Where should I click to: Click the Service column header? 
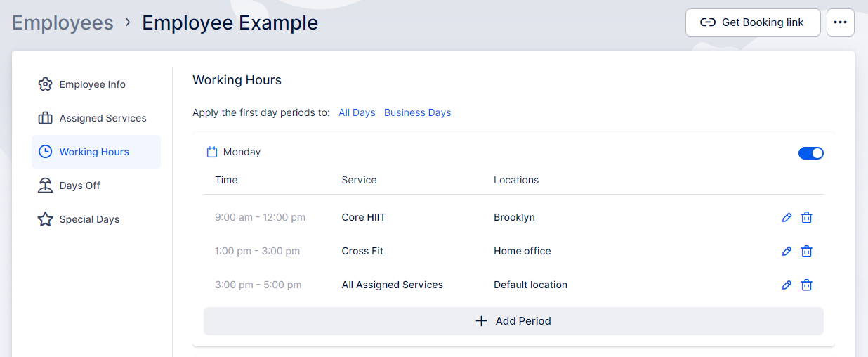click(x=359, y=181)
